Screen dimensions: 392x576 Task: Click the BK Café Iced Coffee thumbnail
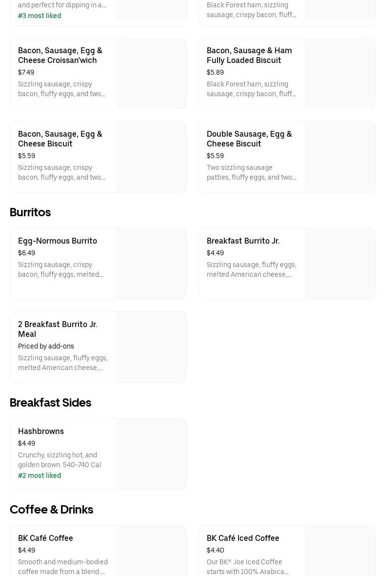(339, 551)
